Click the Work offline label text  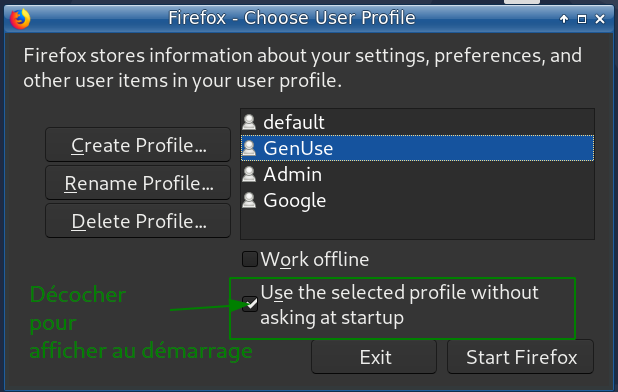(x=315, y=260)
